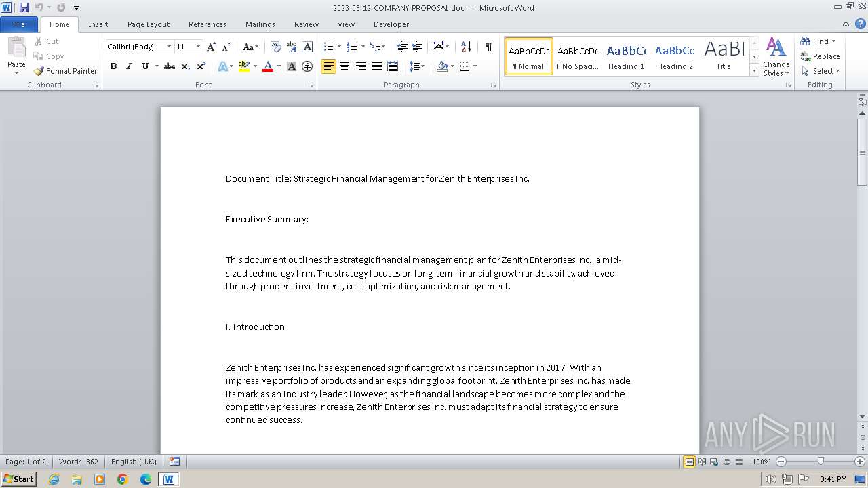This screenshot has width=868, height=488.
Task: Apply the Title style
Action: [x=724, y=56]
